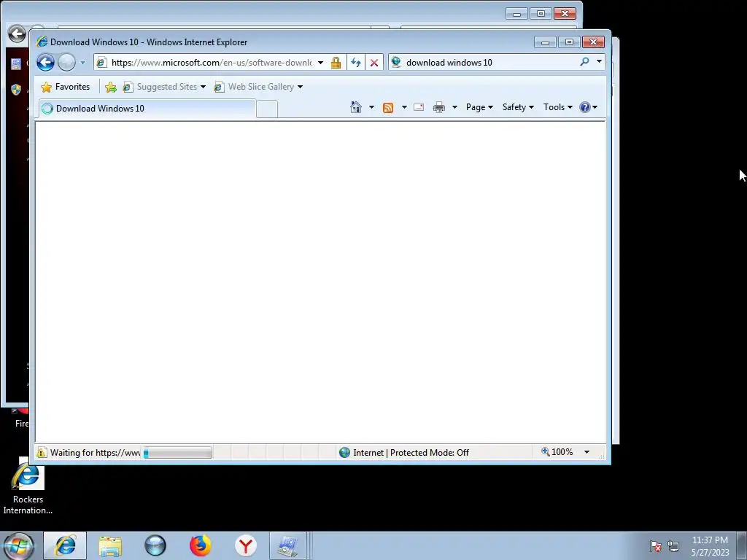747x560 pixels.
Task: Open Windows Explorer folder in taskbar
Action: click(110, 546)
